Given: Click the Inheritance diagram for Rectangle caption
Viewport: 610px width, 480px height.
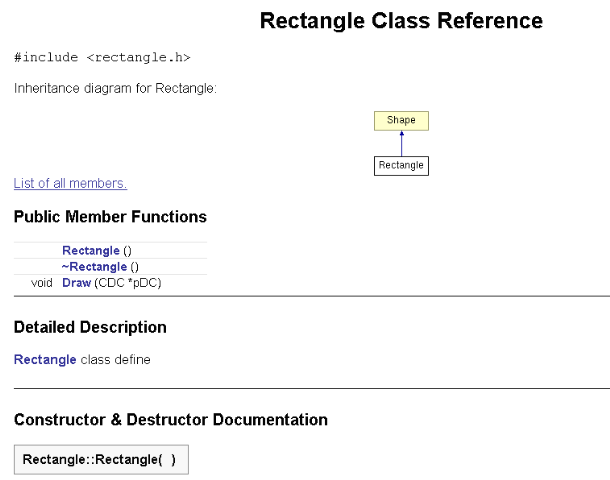Looking at the screenshot, I should tap(115, 88).
